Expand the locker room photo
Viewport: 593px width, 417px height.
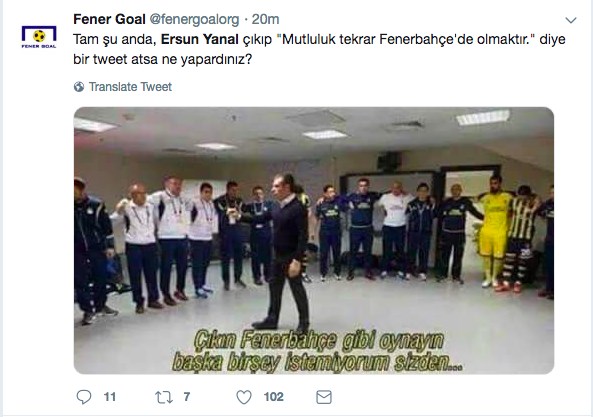click(x=314, y=240)
